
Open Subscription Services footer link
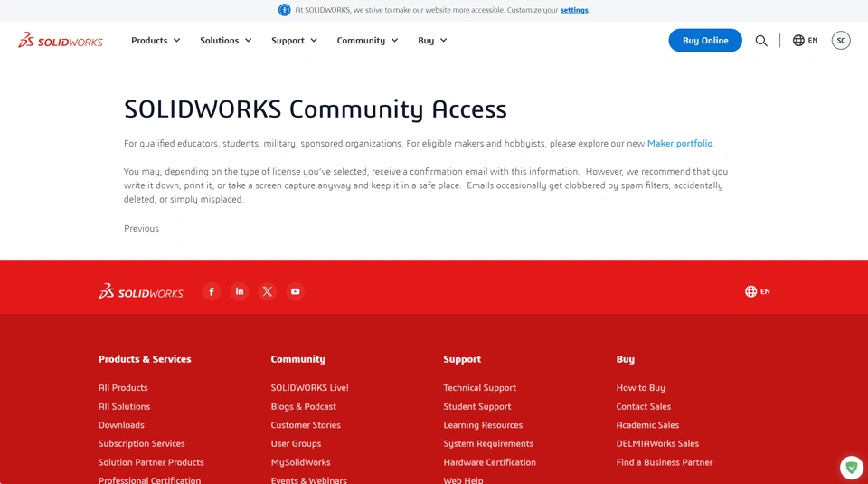click(x=142, y=443)
